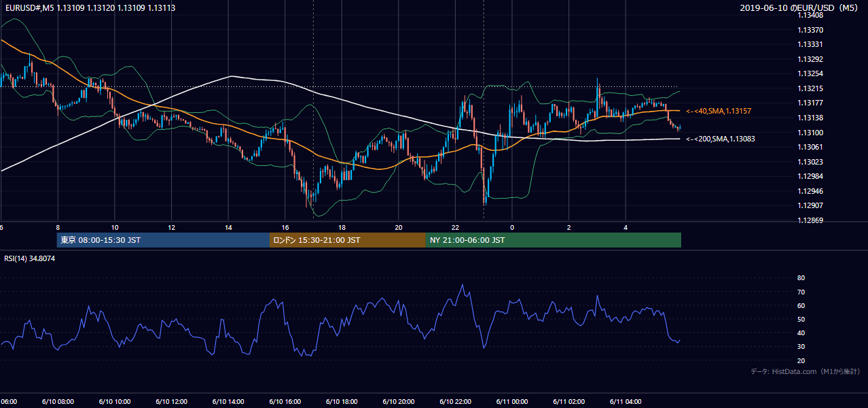The image size is (868, 408).
Task: Click the RSI(14) 34.8074 indicator label
Action: pos(30,258)
